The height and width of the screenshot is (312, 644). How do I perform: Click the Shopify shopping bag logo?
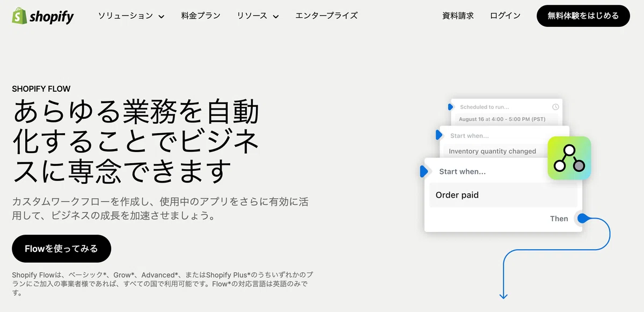[x=20, y=16]
